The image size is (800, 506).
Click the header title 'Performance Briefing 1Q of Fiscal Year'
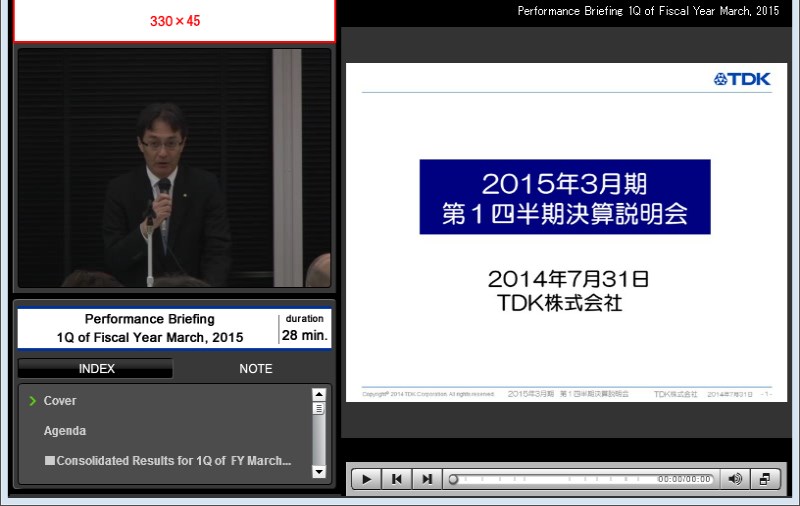648,11
